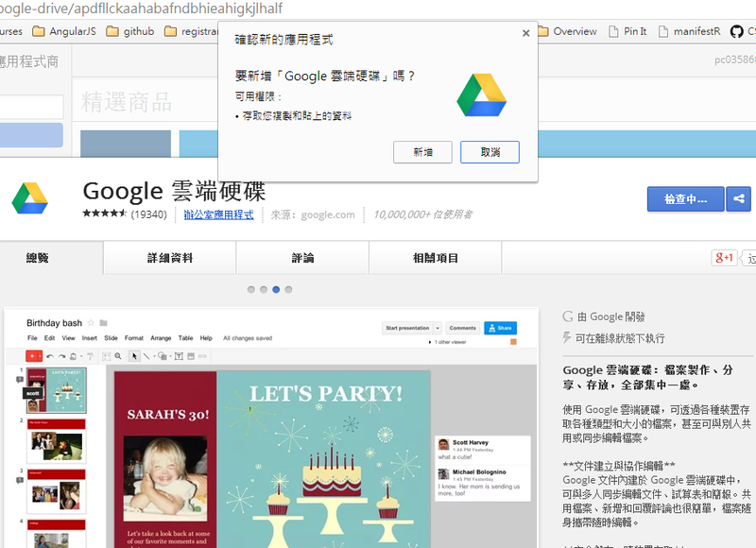Screen dimensions: 756x548
Task: Click the Insert link icon in the toolbar
Action: pyautogui.click(x=202, y=356)
